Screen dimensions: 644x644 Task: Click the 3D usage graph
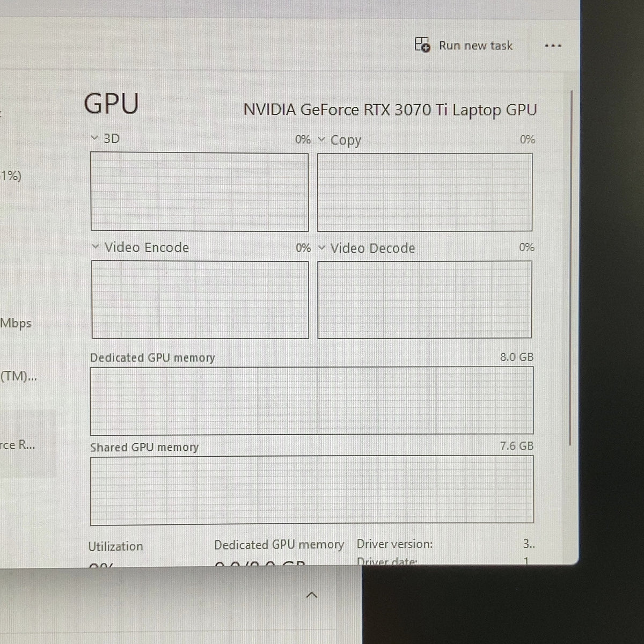coord(200,192)
